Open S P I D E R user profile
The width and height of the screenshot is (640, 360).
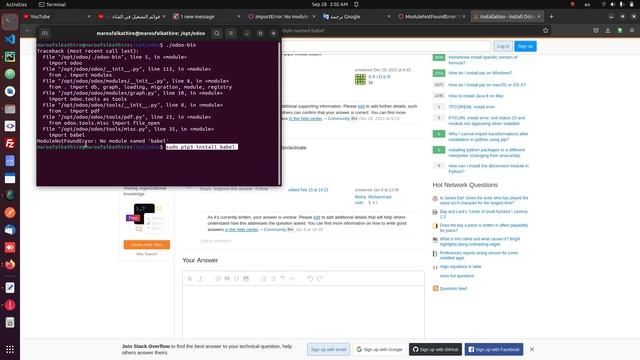click(x=379, y=77)
